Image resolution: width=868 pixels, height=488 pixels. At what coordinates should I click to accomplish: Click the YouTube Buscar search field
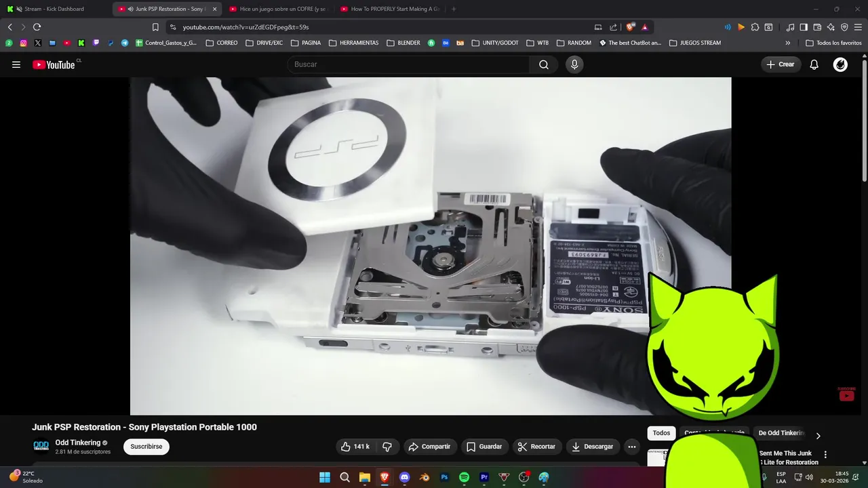tap(408, 64)
